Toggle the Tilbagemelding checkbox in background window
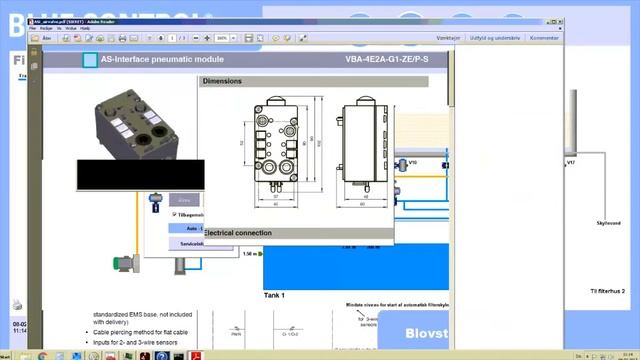The width and height of the screenshot is (640, 360). [174, 214]
